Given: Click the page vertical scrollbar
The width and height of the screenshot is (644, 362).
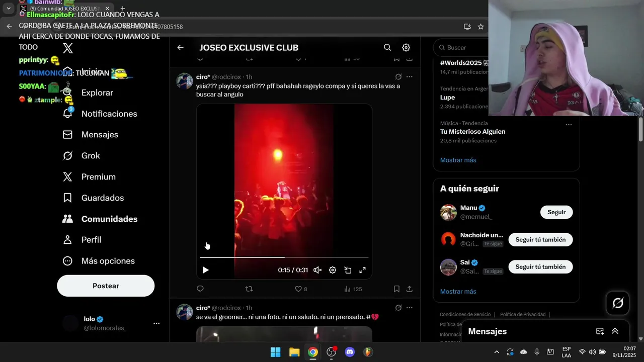Looking at the screenshot, I should (640, 129).
